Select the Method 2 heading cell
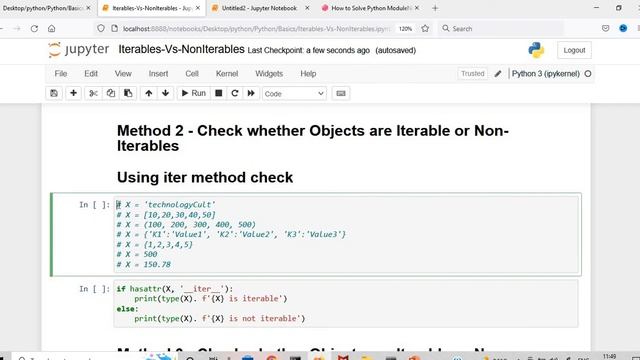 (313, 138)
